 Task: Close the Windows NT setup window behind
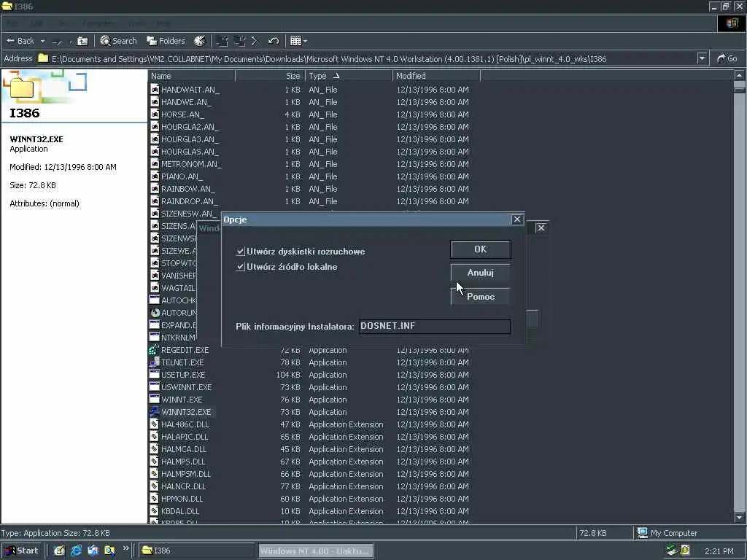coord(541,227)
